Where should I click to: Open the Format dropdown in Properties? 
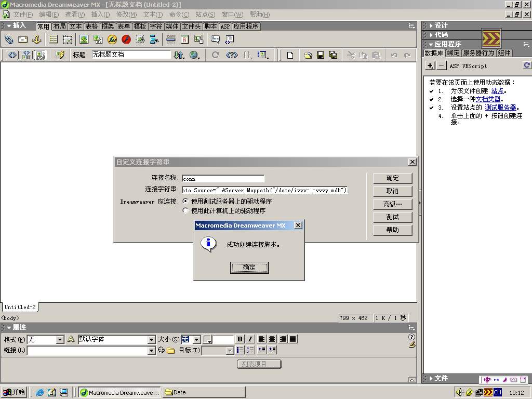pos(60,340)
